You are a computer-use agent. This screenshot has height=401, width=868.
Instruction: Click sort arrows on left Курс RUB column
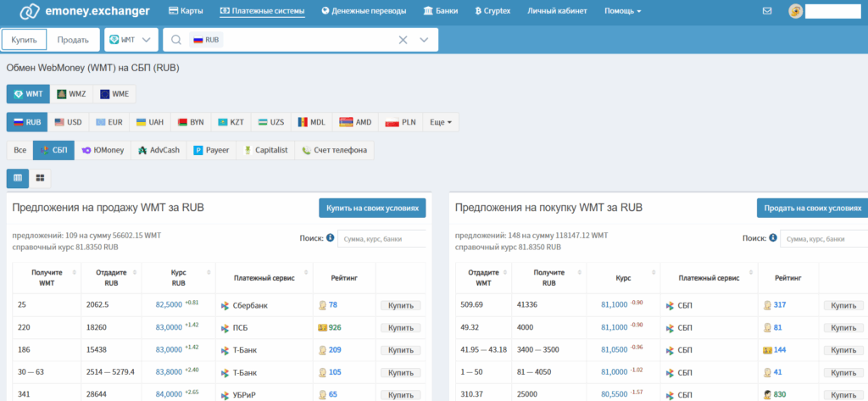[x=209, y=272]
